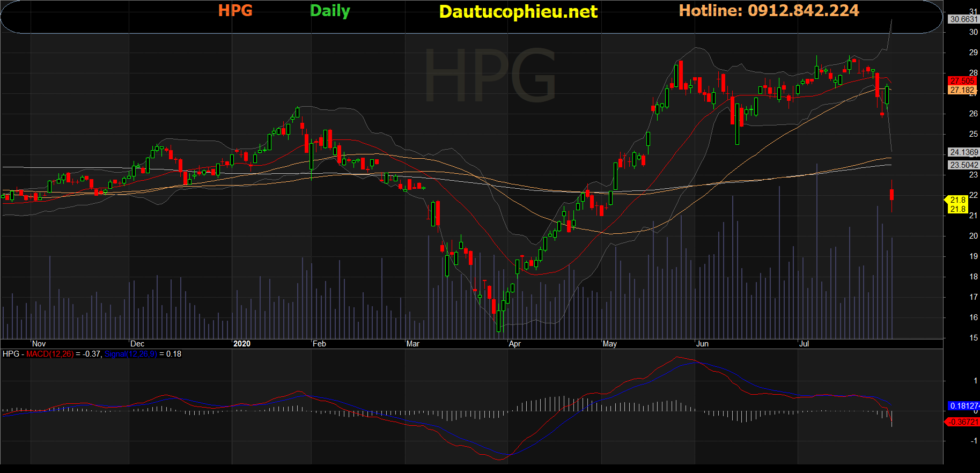
Task: Click the 2020 year marker on time axis
Action: 242,344
